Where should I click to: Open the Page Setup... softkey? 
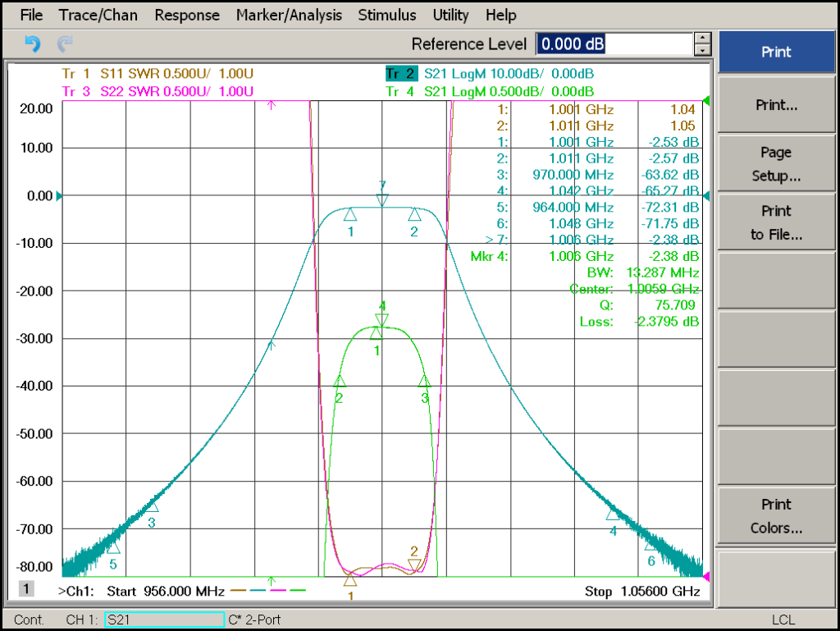click(x=776, y=164)
